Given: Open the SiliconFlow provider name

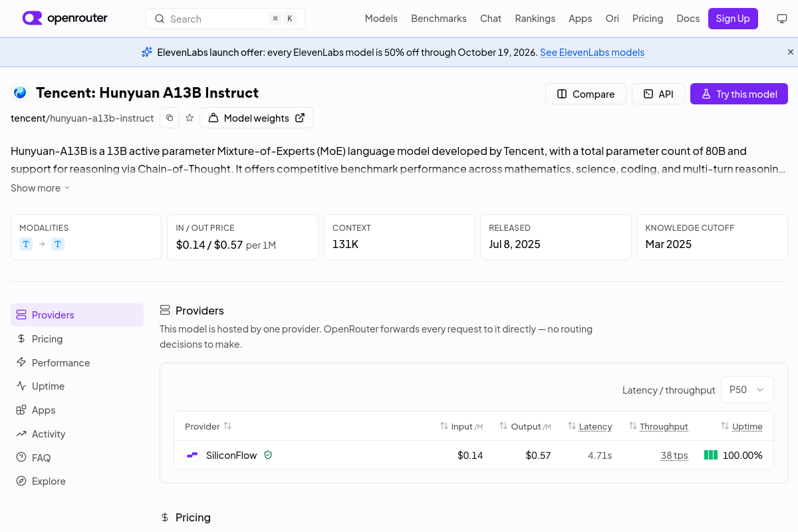Looking at the screenshot, I should pyautogui.click(x=231, y=456).
